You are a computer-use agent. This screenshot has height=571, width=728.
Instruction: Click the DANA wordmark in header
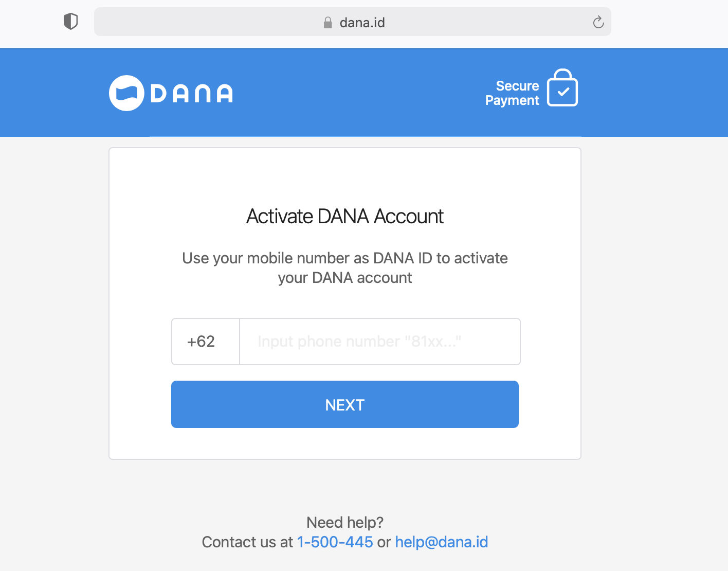191,94
